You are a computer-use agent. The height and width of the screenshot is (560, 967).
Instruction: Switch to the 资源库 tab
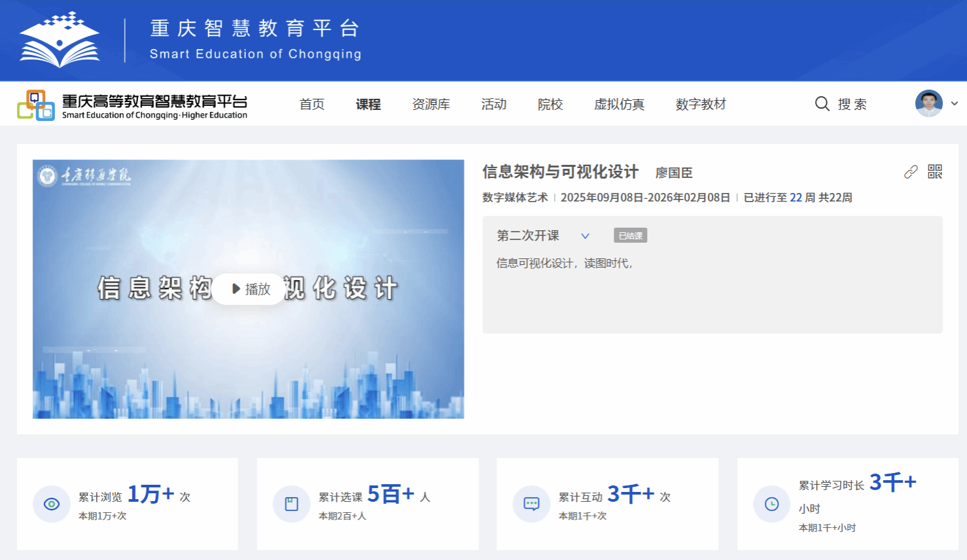431,104
